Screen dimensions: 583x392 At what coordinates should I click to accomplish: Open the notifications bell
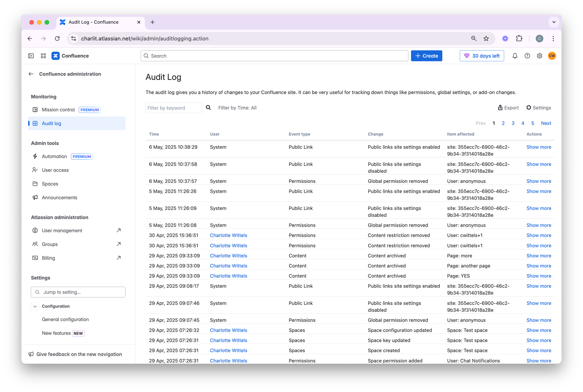coord(515,56)
